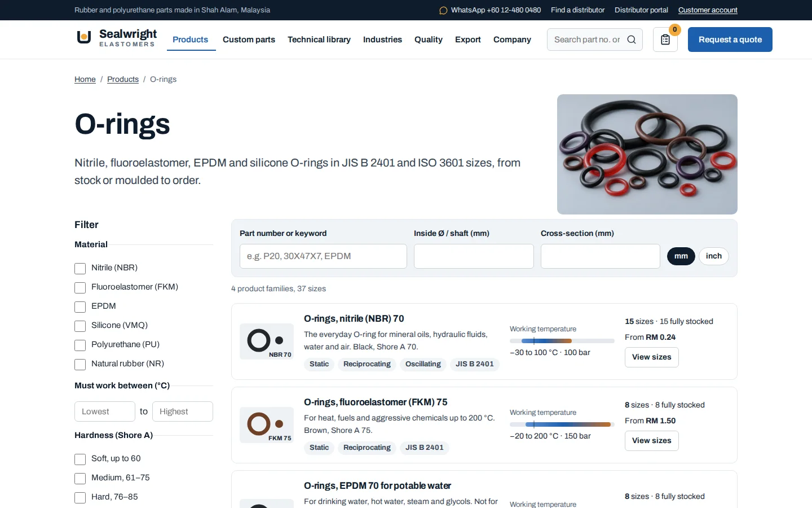Click the WhatsApp chat bubble icon
Viewport: 812px width, 508px height.
point(443,10)
